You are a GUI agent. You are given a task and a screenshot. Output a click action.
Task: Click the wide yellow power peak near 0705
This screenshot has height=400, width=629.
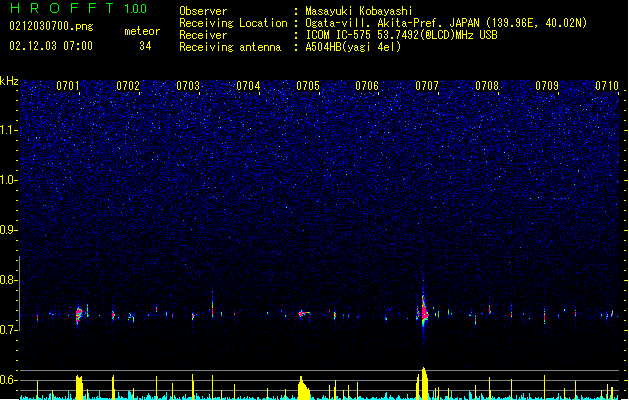[x=304, y=388]
